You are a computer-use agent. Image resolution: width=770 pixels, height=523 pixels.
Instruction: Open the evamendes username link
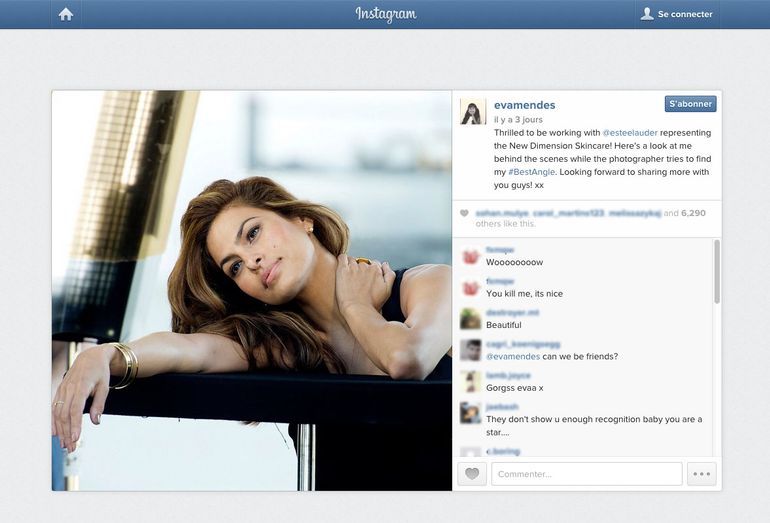(x=524, y=105)
